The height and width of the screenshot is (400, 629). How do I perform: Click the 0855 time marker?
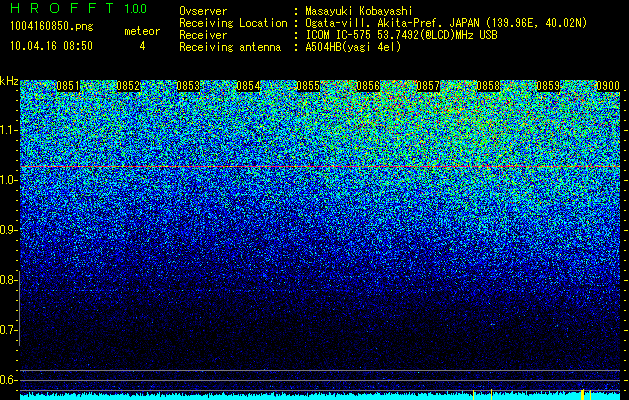[x=308, y=86]
